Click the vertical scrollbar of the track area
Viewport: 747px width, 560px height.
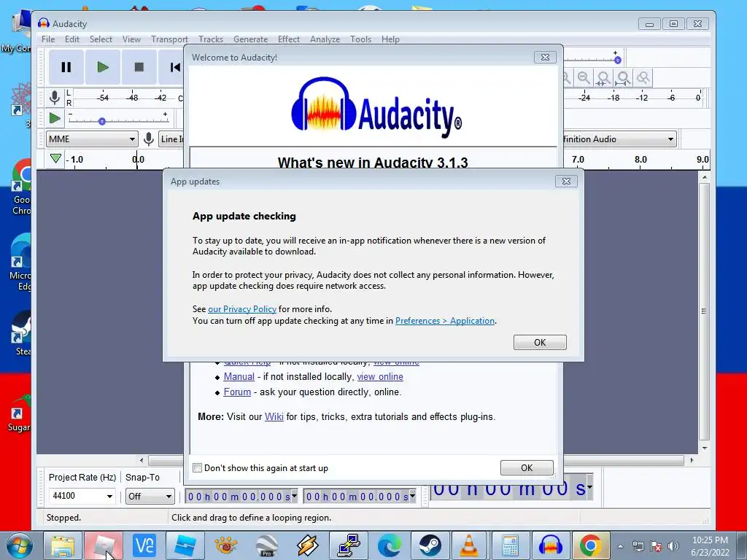pos(705,312)
